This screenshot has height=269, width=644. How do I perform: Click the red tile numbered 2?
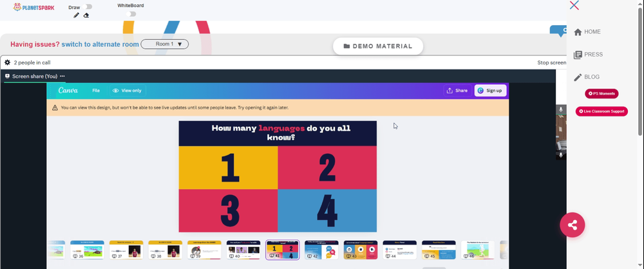coord(327,167)
